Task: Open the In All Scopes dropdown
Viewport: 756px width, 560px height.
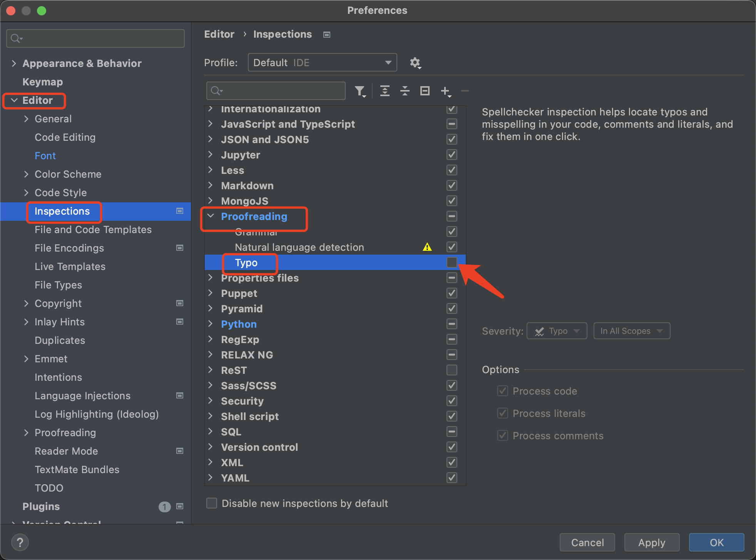Action: click(631, 331)
